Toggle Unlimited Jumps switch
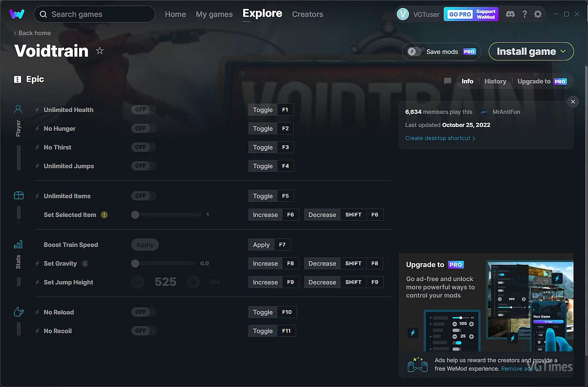This screenshot has width=588, height=387. coord(143,166)
